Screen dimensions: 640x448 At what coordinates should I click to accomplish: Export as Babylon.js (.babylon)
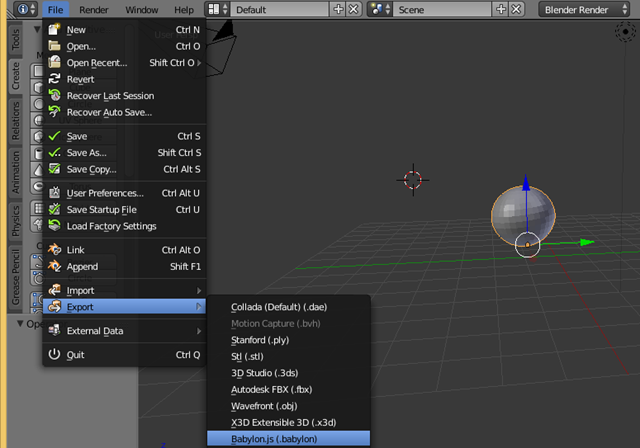pos(289,439)
